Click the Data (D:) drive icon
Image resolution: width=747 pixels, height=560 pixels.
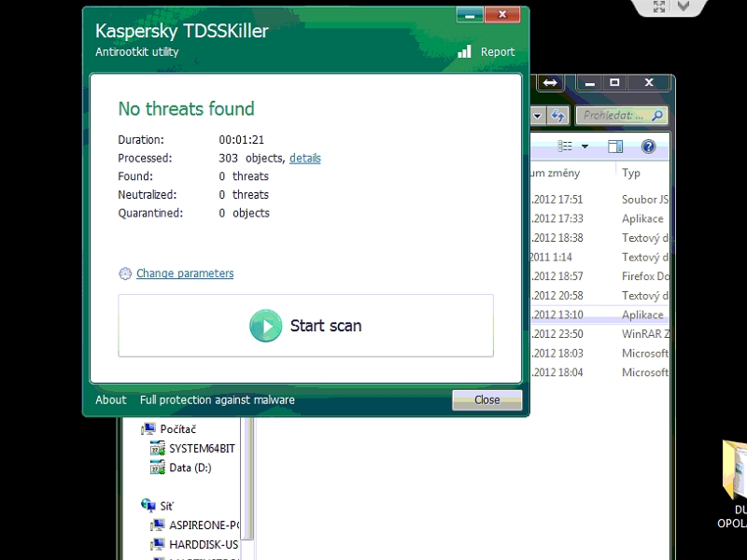(158, 468)
